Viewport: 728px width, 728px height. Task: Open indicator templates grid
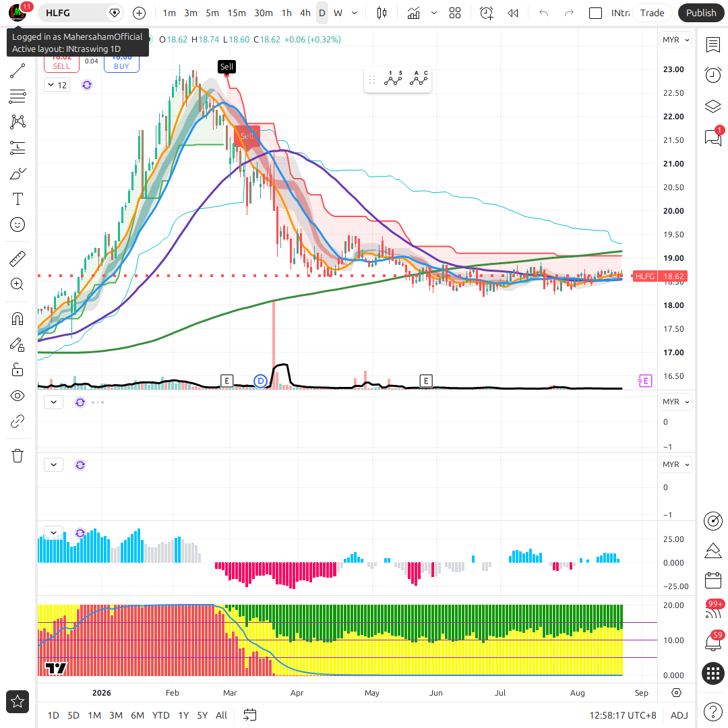pos(455,13)
